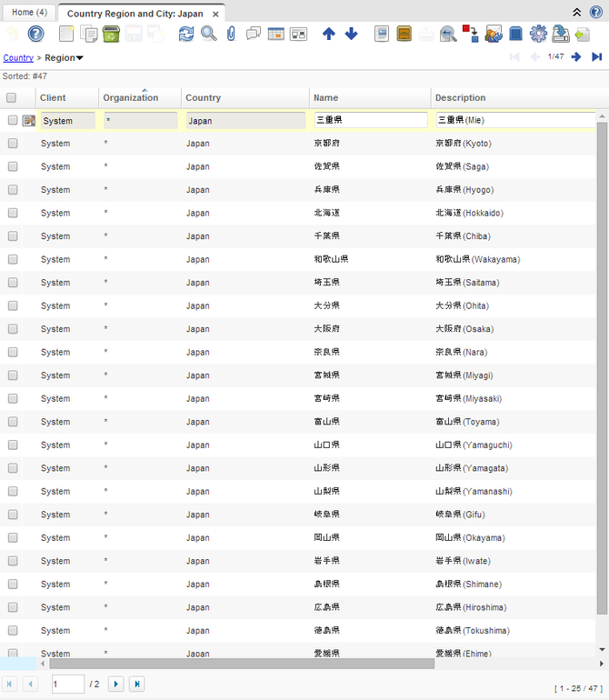This screenshot has height=700, width=609.
Task: Create a new record
Action: point(66,34)
